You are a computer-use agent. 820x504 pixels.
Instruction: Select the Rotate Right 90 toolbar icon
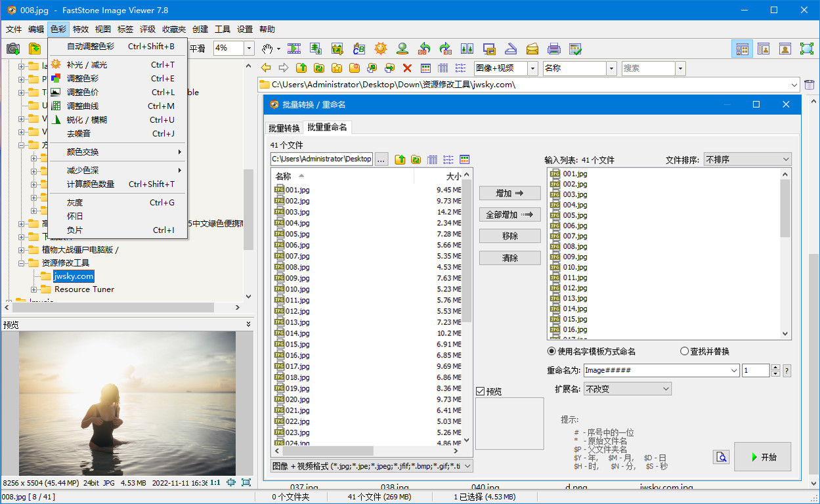pos(446,48)
